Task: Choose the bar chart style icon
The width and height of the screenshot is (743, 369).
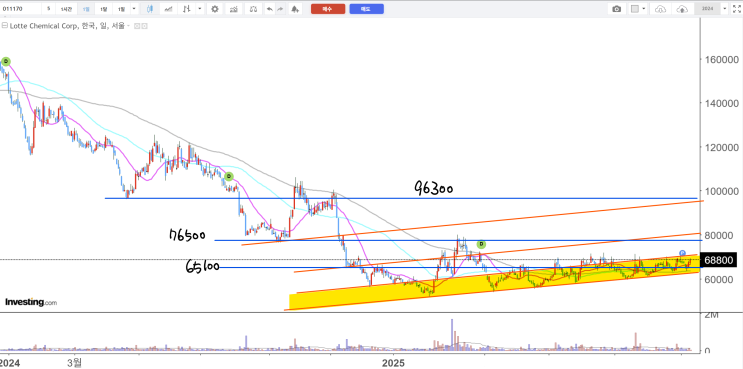Action: point(188,9)
